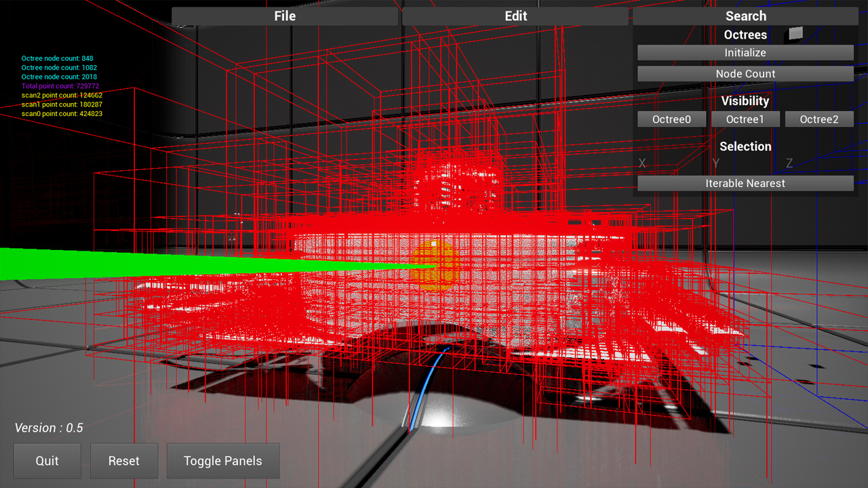Screen dimensions: 868x488
Task: Click the Node Count button
Action: (x=745, y=74)
